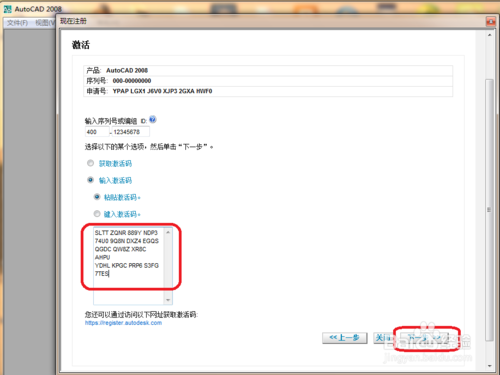Screen dimensions: 500x375
Task: Click the dialog vertical scrollbar thumb
Action: (x=489, y=210)
